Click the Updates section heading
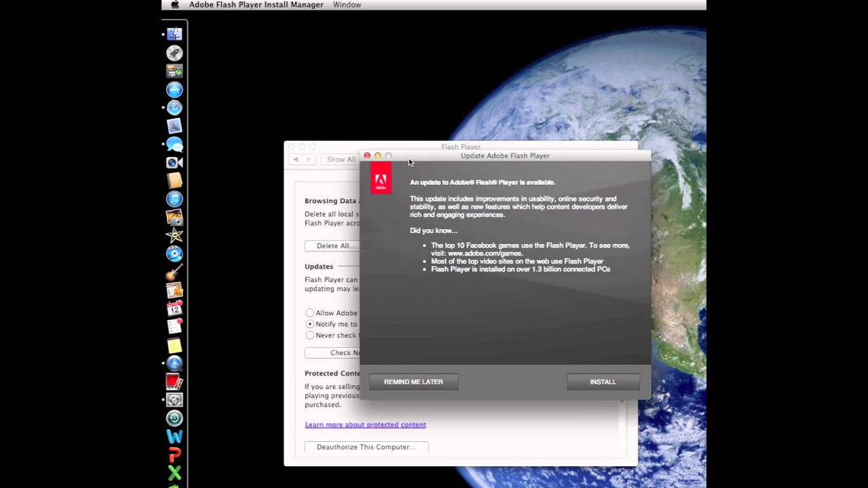 (319, 266)
